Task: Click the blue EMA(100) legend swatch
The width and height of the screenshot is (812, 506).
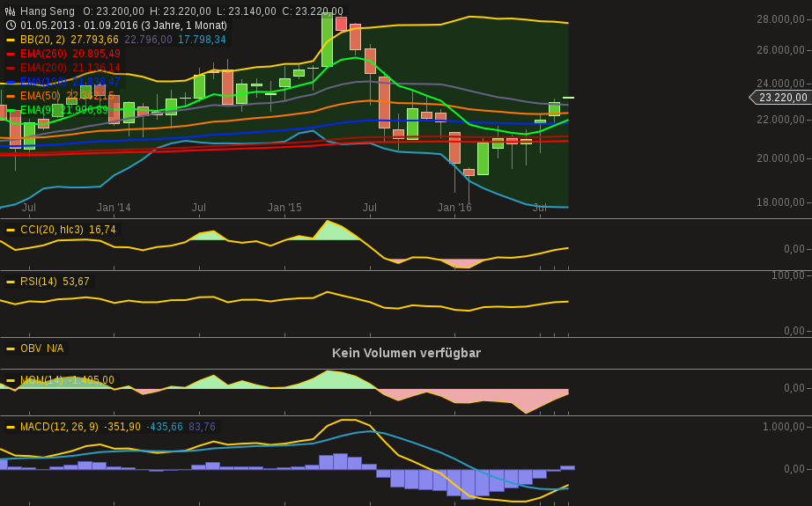Action: tap(11, 82)
